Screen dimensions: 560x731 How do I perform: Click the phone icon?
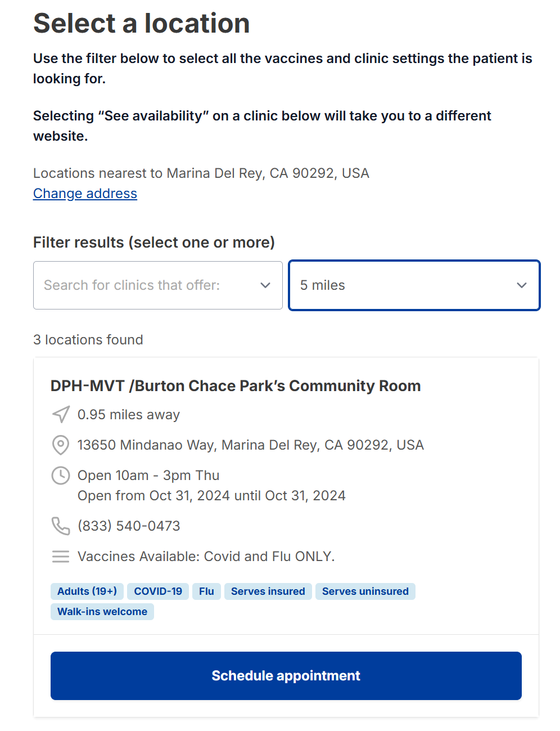[x=61, y=526]
